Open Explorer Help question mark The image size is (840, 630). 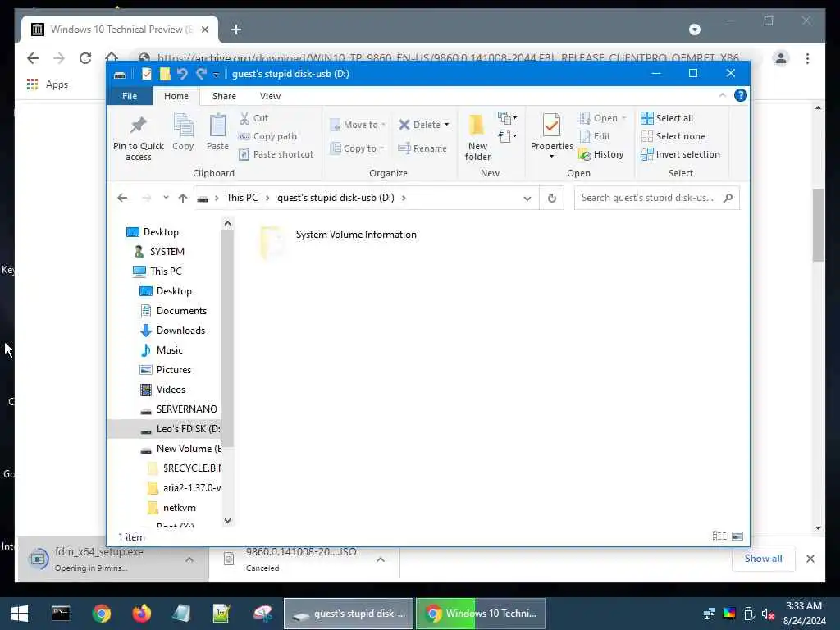click(741, 95)
